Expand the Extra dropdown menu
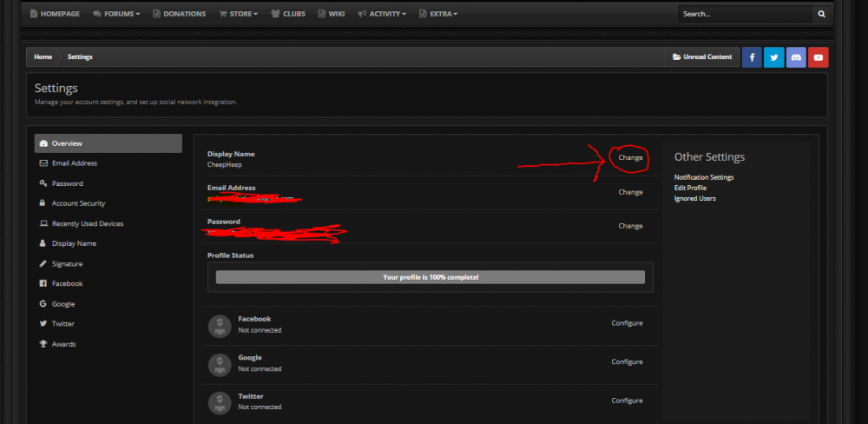 click(x=438, y=14)
